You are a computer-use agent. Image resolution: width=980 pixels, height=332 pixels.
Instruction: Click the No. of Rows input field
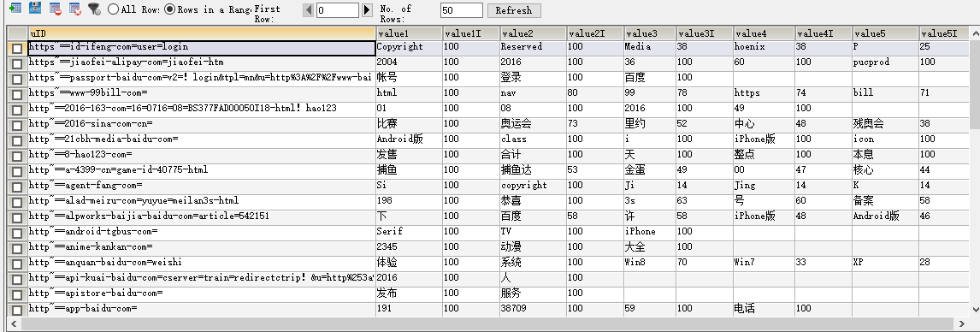click(x=461, y=10)
